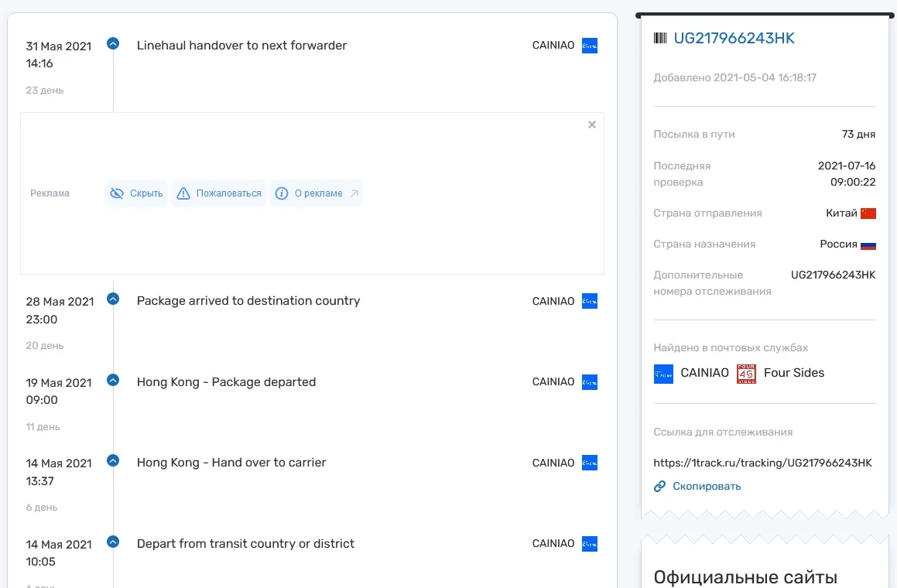Click '73 дня' transit duration value

click(858, 135)
